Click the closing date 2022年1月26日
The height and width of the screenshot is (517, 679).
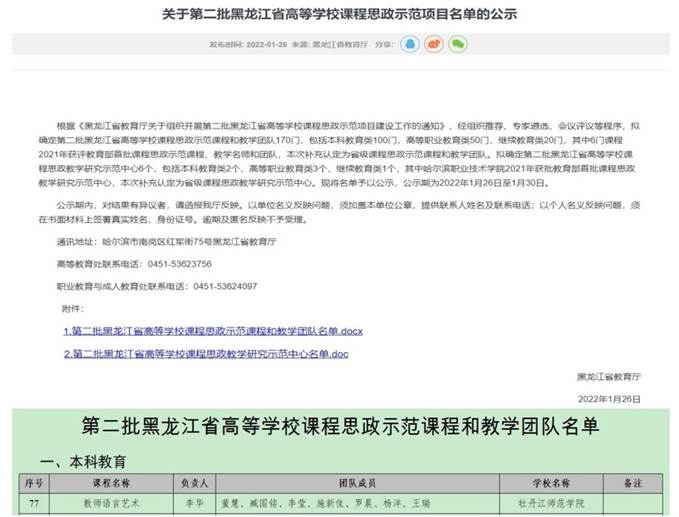[x=609, y=399]
